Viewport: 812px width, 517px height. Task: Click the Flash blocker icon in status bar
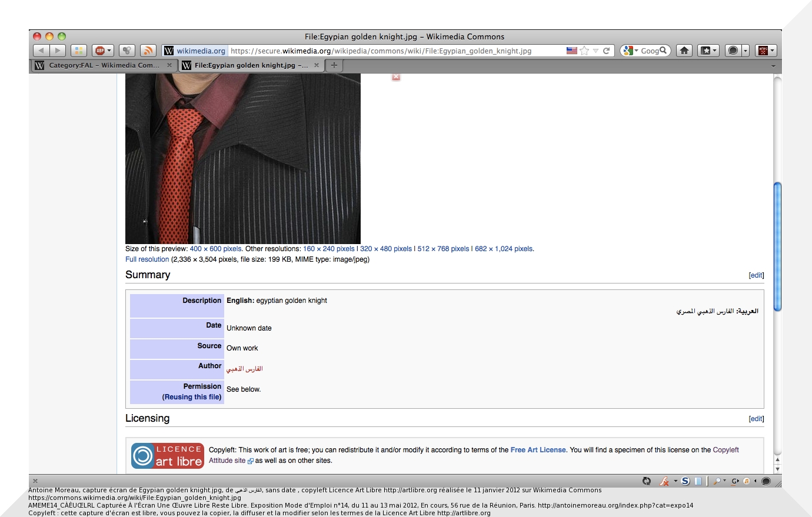(664, 481)
